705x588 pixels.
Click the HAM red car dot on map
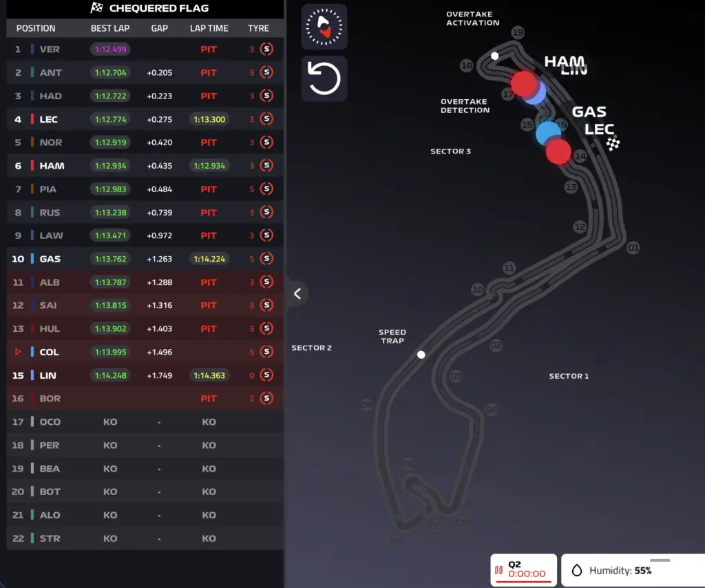click(x=523, y=83)
